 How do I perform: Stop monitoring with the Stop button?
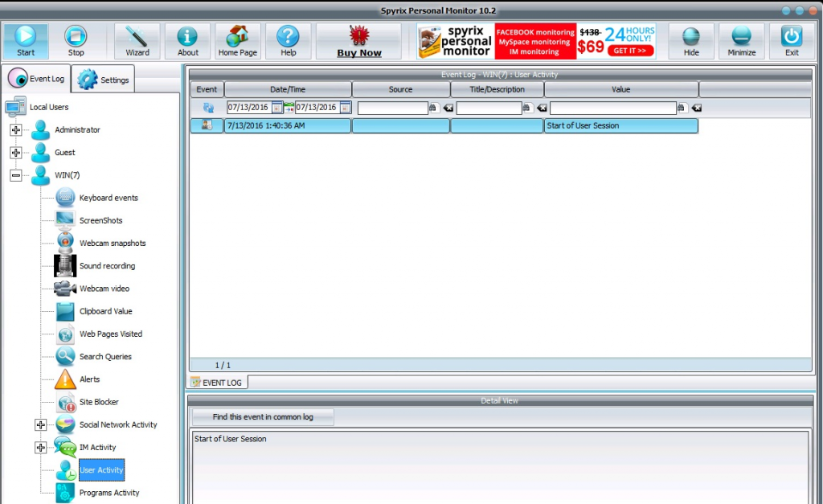76,41
